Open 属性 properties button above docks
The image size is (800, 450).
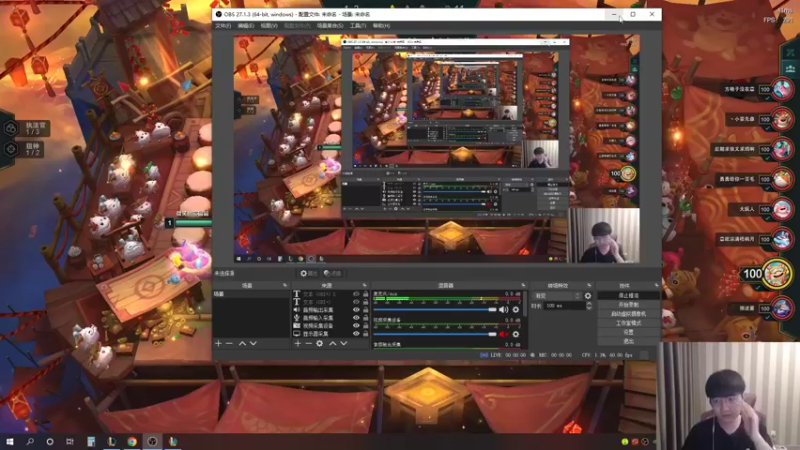pyautogui.click(x=308, y=273)
